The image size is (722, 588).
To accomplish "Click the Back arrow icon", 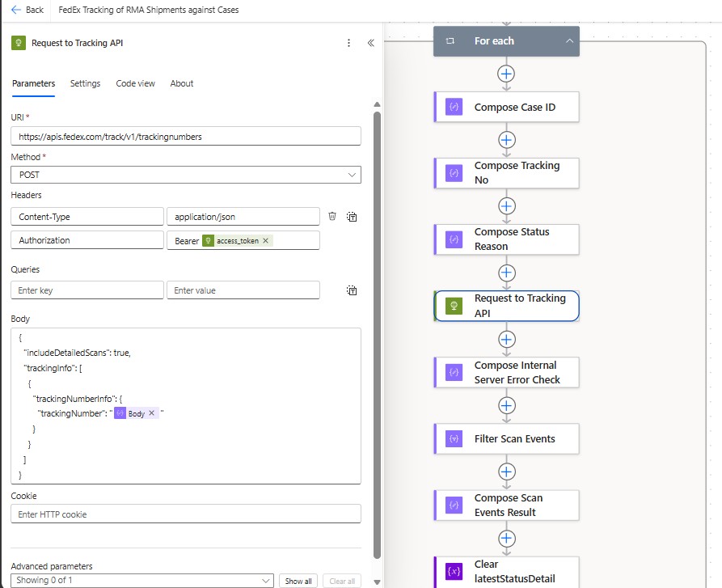I will point(16,10).
